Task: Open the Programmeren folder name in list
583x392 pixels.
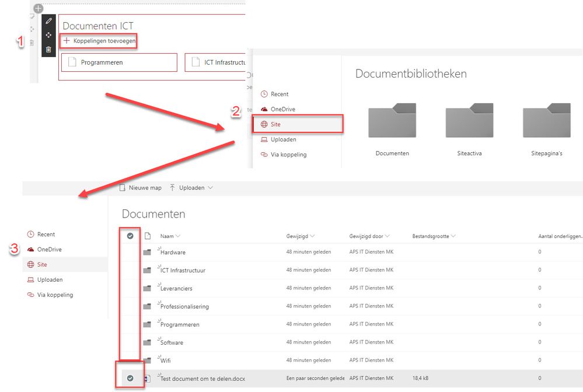Action: pos(180,325)
